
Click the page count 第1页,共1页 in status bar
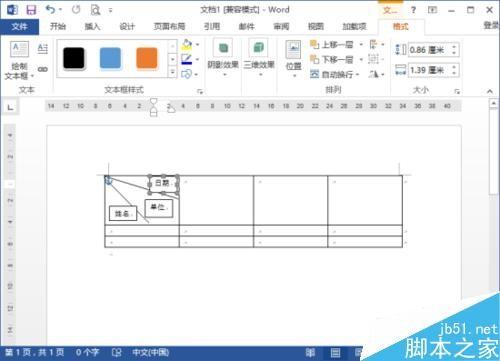[35, 352]
